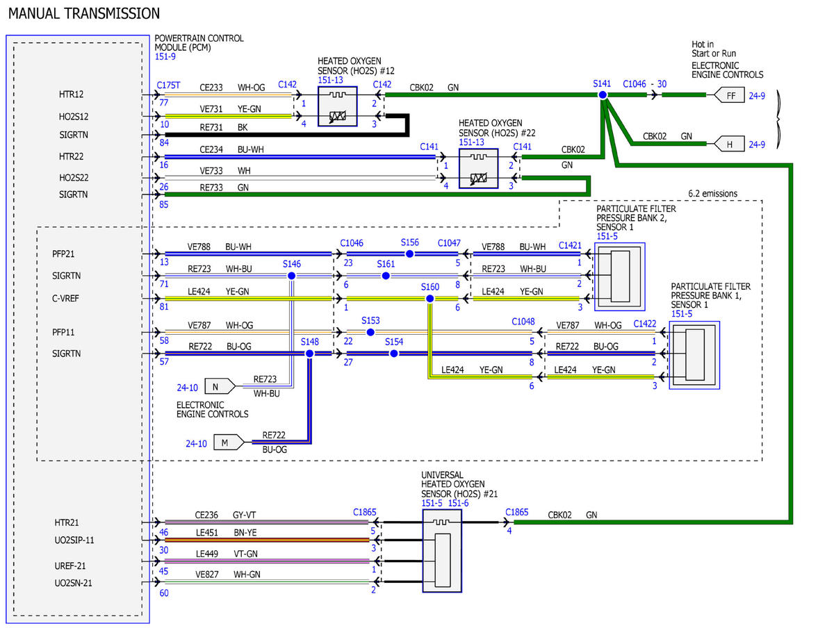Select PCM pin label HTR12

72,94
